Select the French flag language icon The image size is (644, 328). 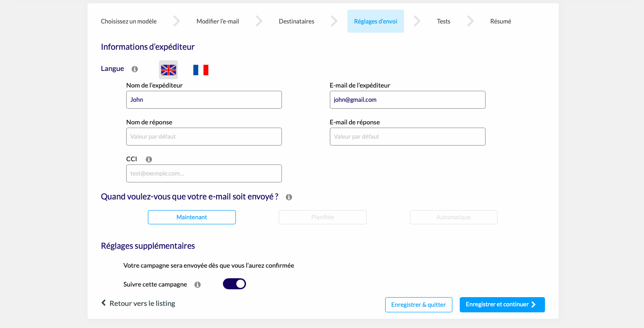tap(201, 70)
